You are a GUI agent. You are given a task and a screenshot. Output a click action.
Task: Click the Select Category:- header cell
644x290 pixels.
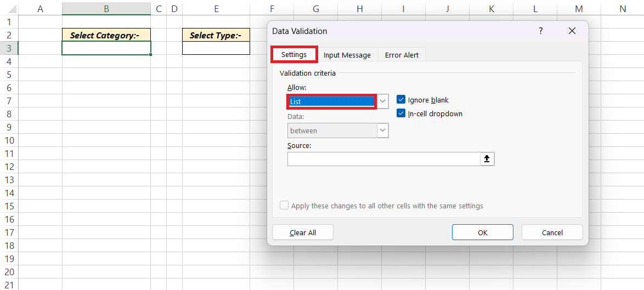pos(106,35)
